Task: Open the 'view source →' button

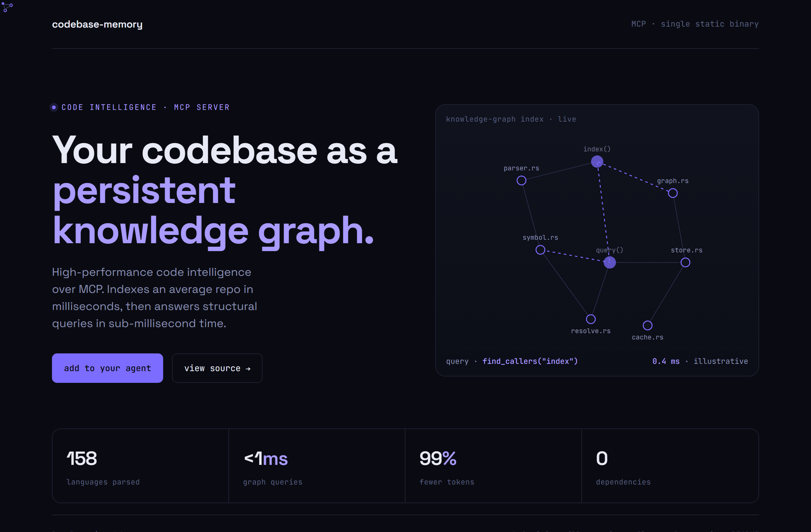Action: coord(217,368)
